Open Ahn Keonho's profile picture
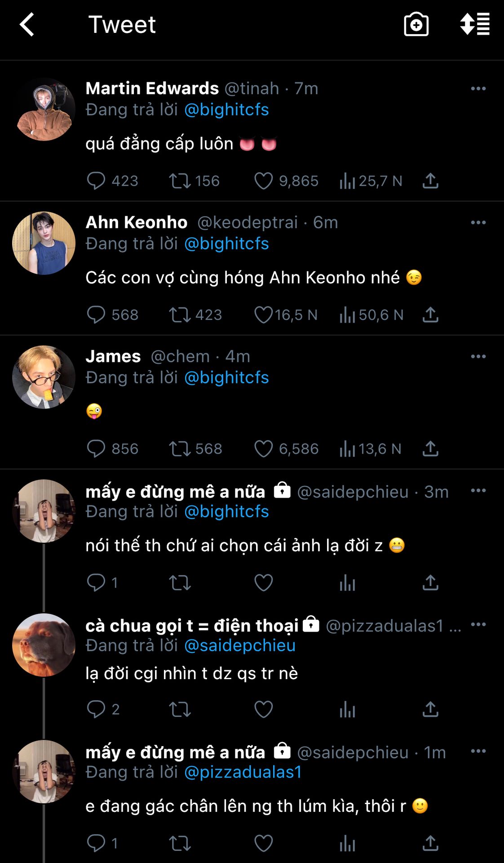The width and height of the screenshot is (504, 863). 44,243
